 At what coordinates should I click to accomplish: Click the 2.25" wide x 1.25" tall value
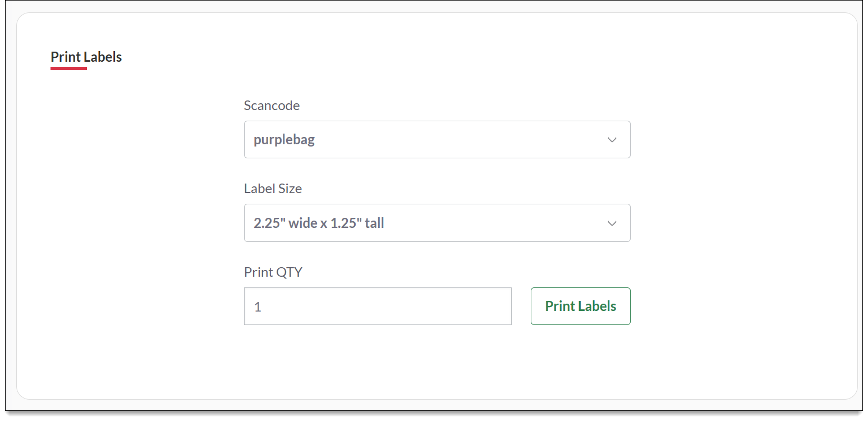click(x=319, y=223)
